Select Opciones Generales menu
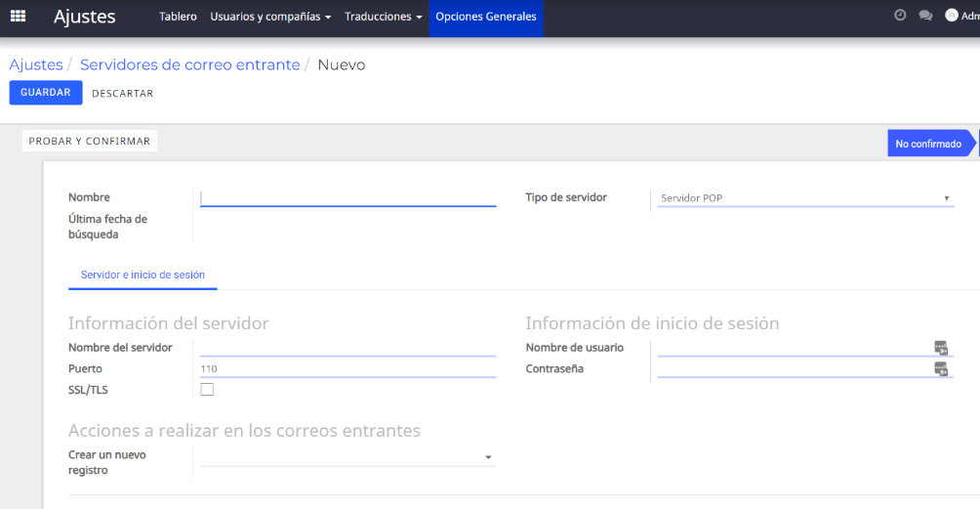Screen dimensions: 980x509 486,17
